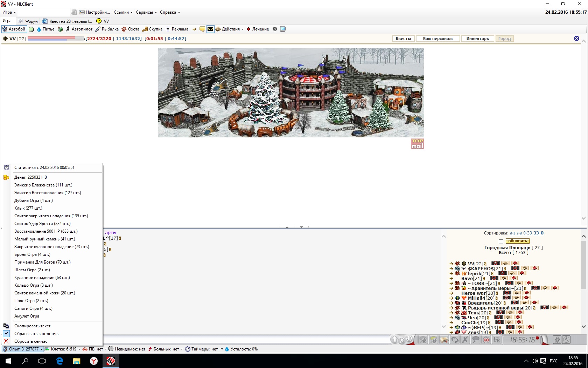This screenshot has height=368, width=588.
Task: Open the chat smileys icon
Action: click(409, 339)
